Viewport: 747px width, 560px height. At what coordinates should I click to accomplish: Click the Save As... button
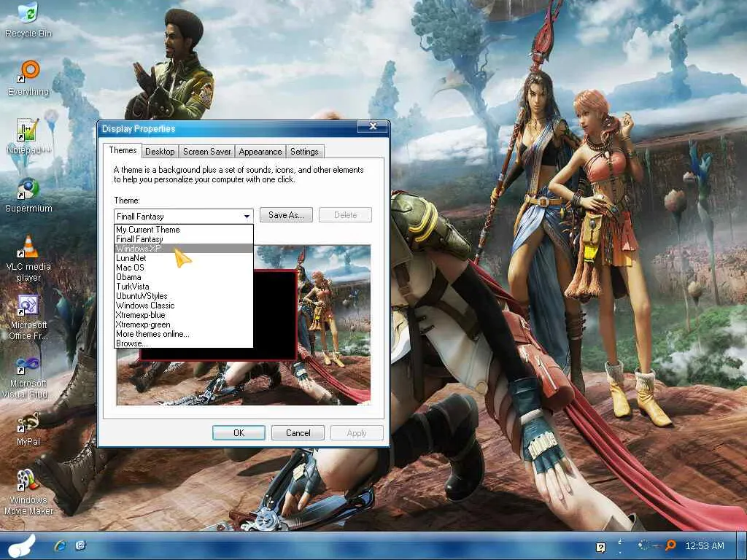[286, 215]
